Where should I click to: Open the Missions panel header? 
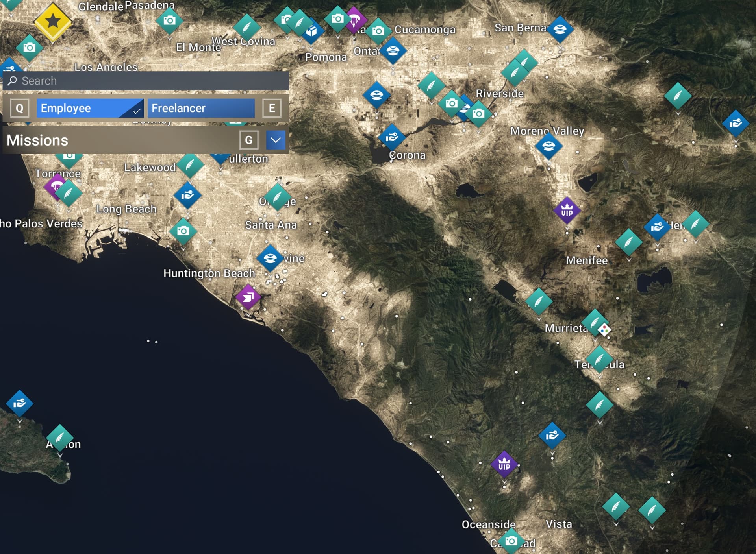point(118,140)
